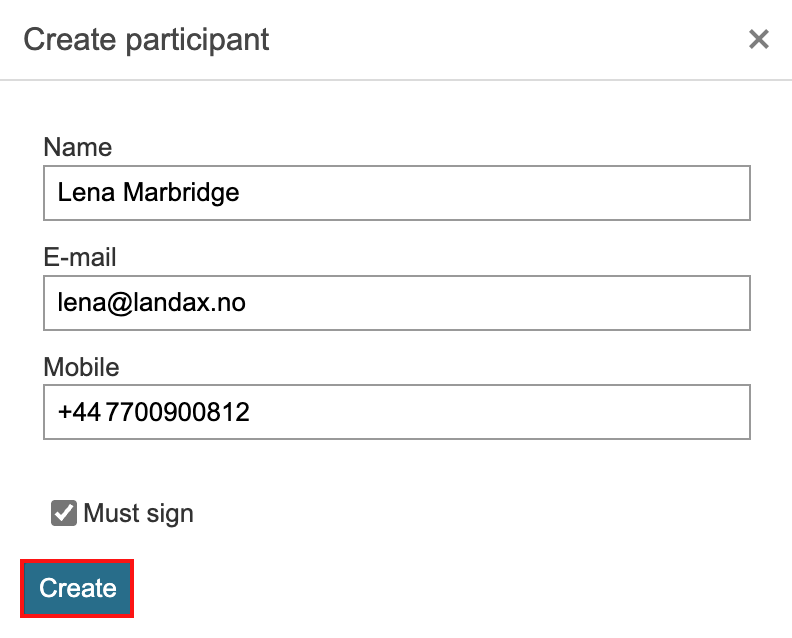
Task: Place cursor on the lena@landax.no text
Action: 151,302
